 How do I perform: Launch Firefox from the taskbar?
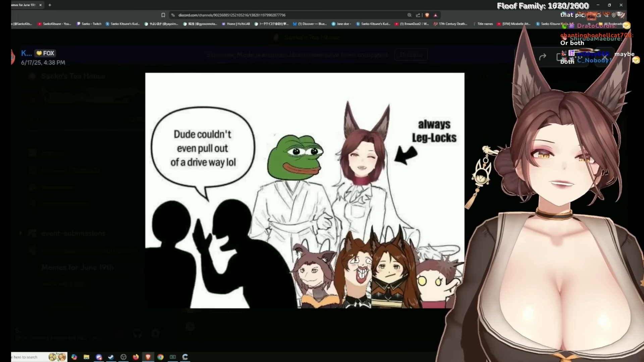[136, 357]
